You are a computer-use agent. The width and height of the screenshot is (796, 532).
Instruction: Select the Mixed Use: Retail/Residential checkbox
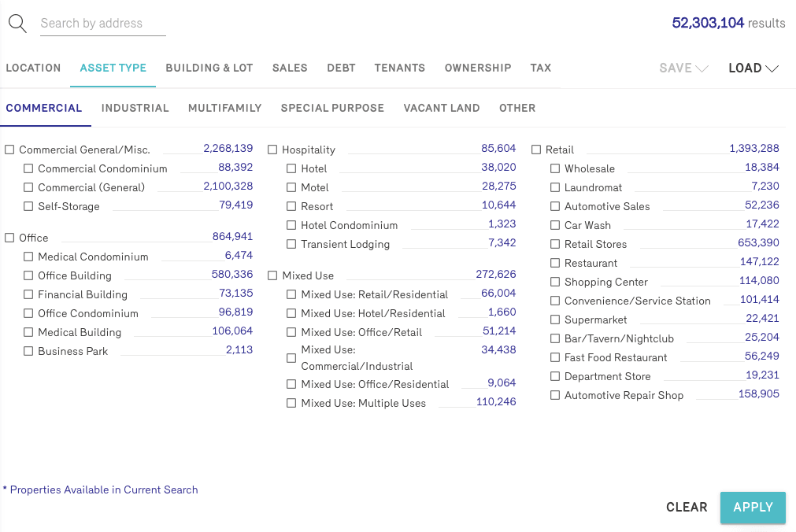coord(291,295)
